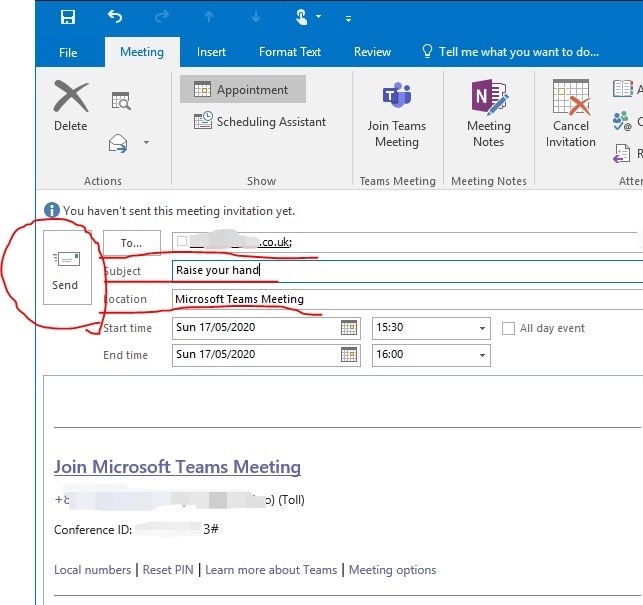
Task: Click the recipient address field
Action: click(x=406, y=242)
